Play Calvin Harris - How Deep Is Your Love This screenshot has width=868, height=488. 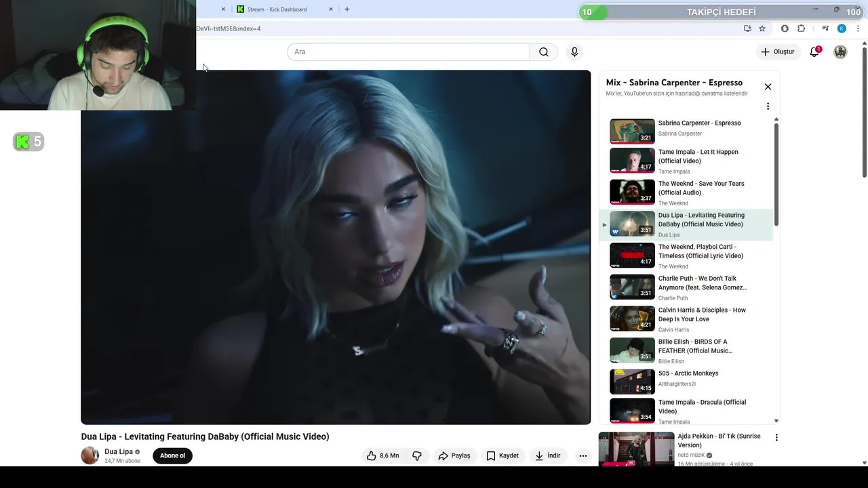point(686,319)
